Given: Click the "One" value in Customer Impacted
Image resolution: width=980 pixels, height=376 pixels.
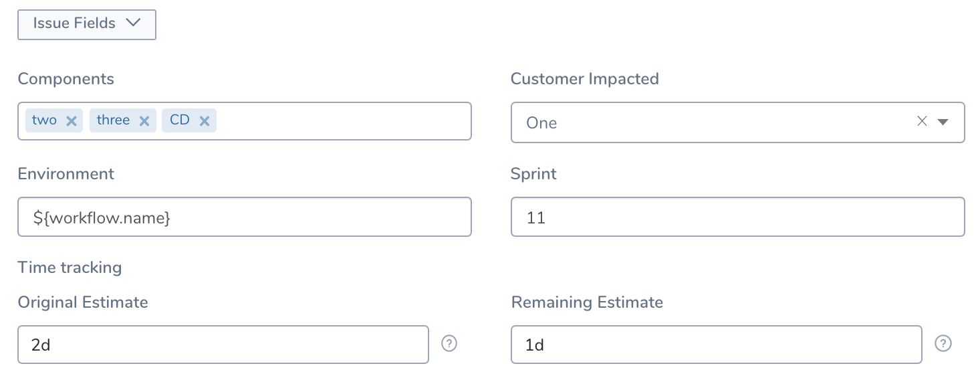Looking at the screenshot, I should (541, 123).
